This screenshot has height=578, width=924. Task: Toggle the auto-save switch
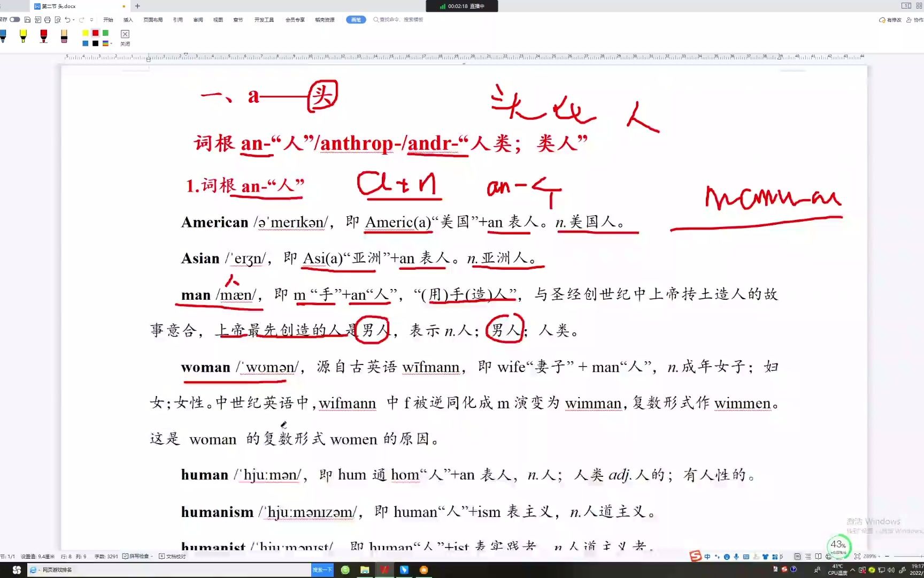(15, 20)
